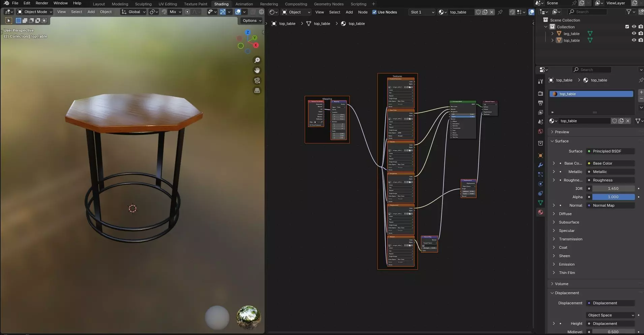This screenshot has height=335, width=644.
Task: Open the Object Mode dropdown
Action: (35, 12)
